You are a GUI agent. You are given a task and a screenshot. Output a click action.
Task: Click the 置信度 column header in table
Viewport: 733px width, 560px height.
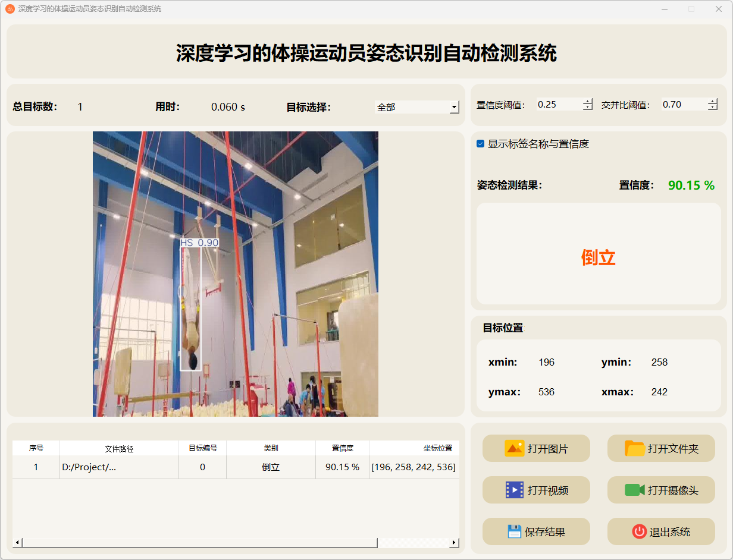[x=342, y=448]
